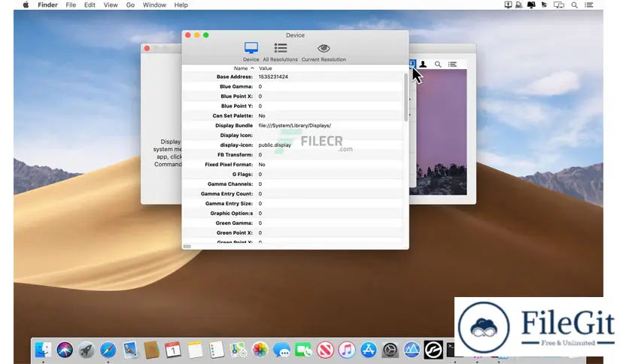The width and height of the screenshot is (629, 364).
Task: Select the Green Point X row
Action: tap(293, 232)
